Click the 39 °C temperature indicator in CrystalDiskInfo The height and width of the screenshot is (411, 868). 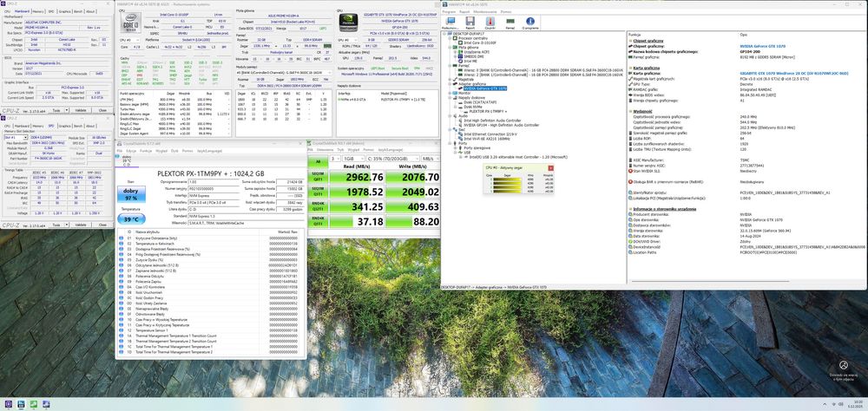[x=131, y=219]
